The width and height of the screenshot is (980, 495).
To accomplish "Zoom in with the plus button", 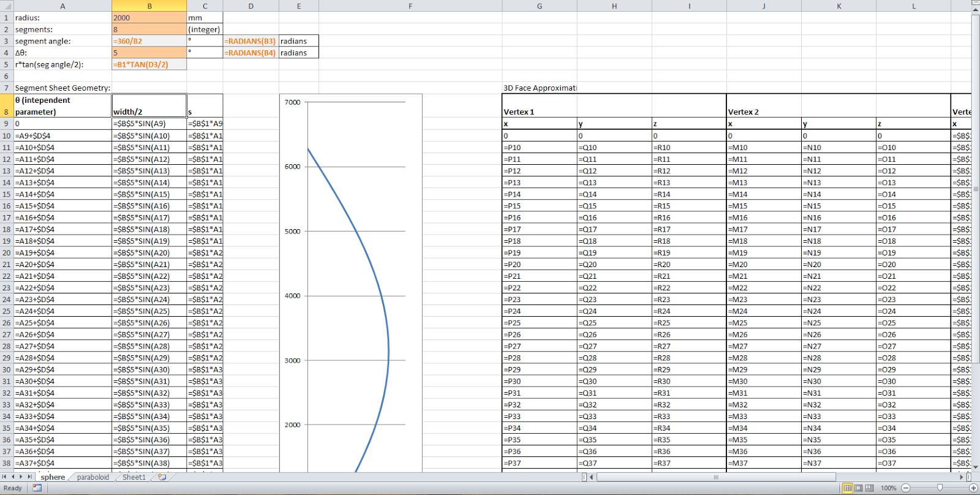I will click(x=973, y=488).
